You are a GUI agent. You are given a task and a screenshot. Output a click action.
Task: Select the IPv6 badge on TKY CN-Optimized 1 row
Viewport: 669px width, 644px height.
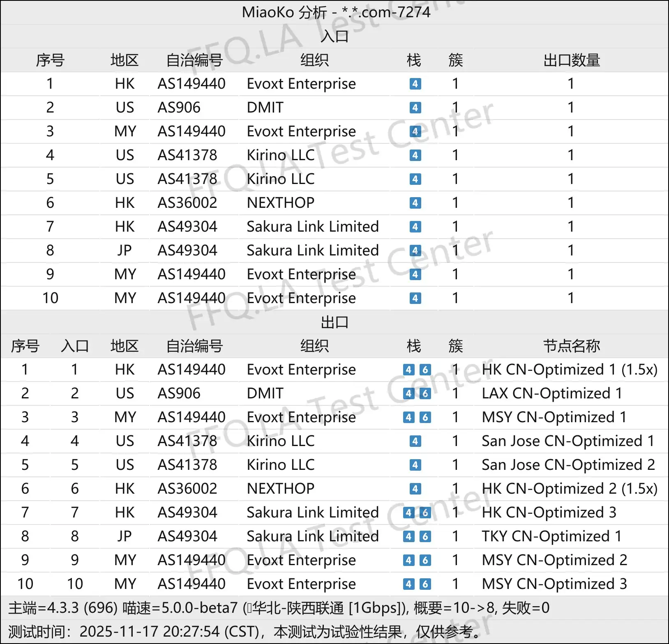[425, 536]
